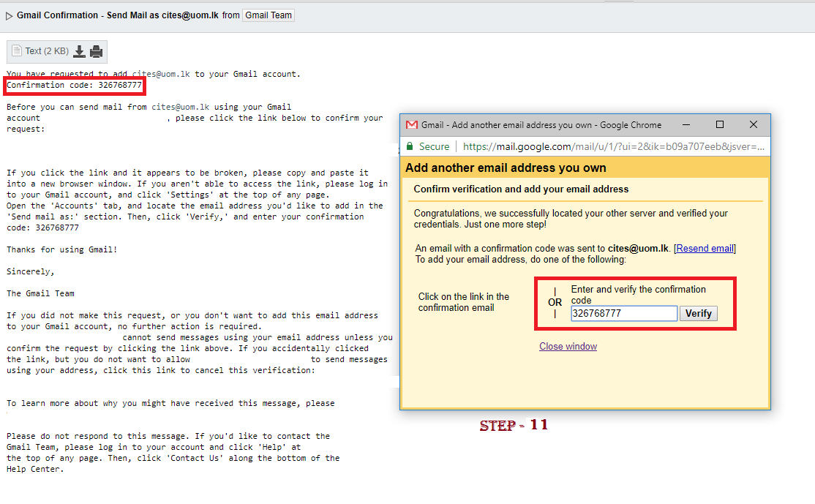This screenshot has height=504, width=815.
Task: Click the bold cites@uom.lk address in popup
Action: [x=638, y=249]
